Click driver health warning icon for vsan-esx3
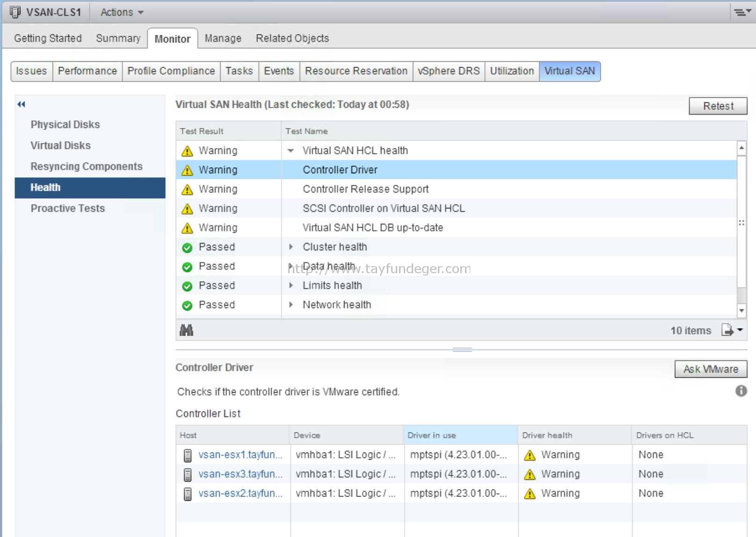Image resolution: width=756 pixels, height=537 pixels. coord(530,474)
